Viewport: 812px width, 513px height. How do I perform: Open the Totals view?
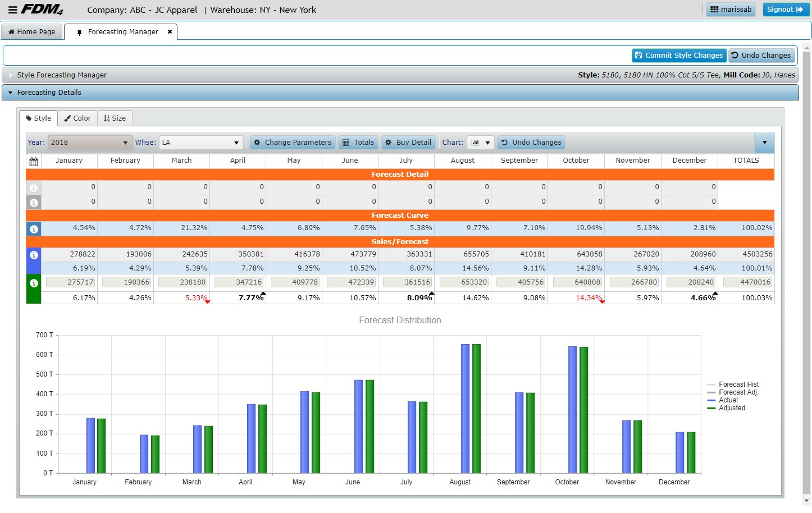(x=358, y=143)
